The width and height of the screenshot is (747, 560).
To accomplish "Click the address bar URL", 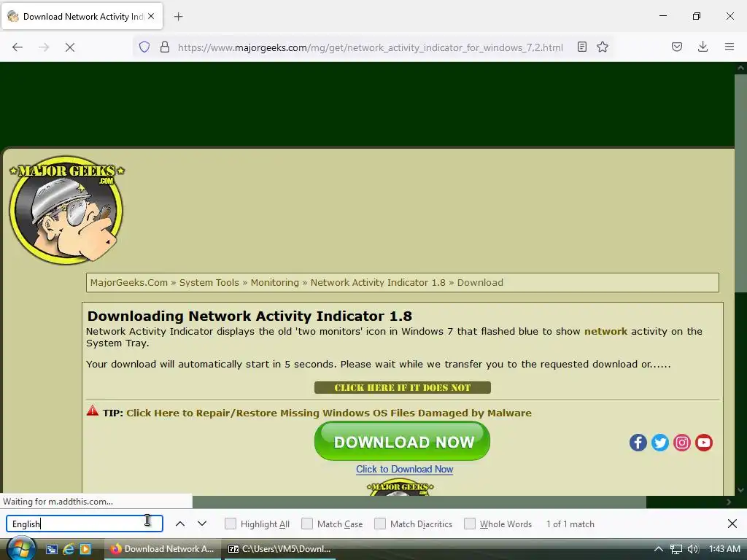I will point(370,47).
